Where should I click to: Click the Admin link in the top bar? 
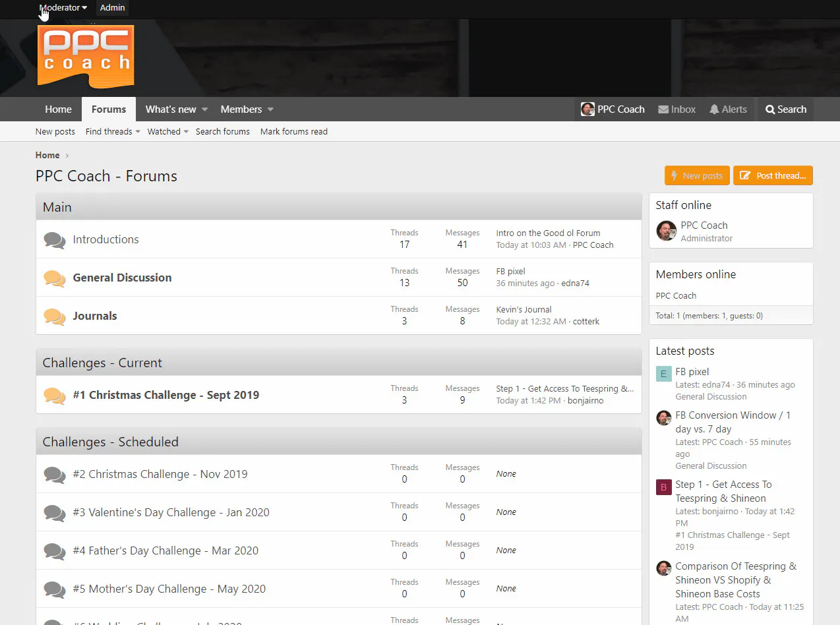(x=112, y=8)
